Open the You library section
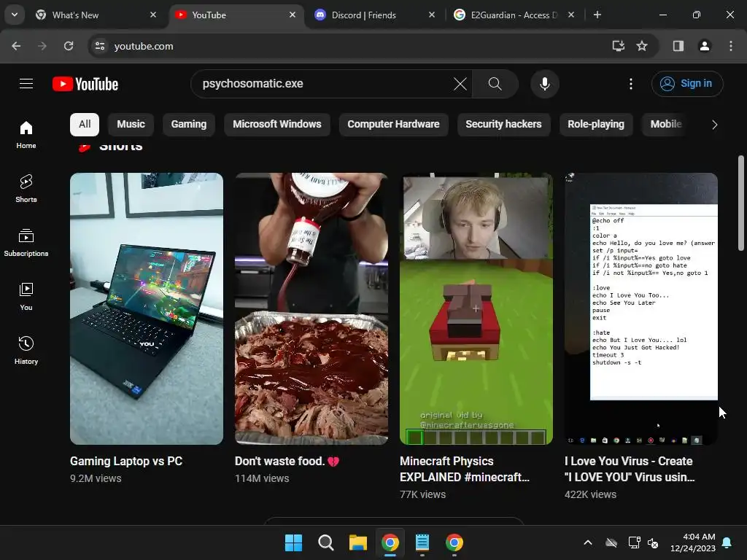747x560 pixels. (26, 296)
